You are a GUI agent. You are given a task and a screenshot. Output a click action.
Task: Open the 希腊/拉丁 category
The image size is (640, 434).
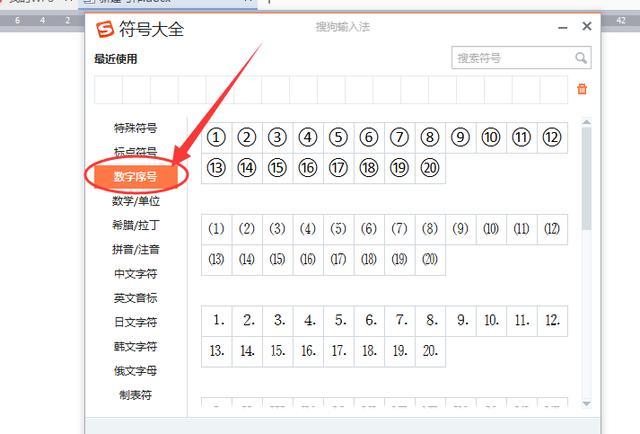pos(136,225)
